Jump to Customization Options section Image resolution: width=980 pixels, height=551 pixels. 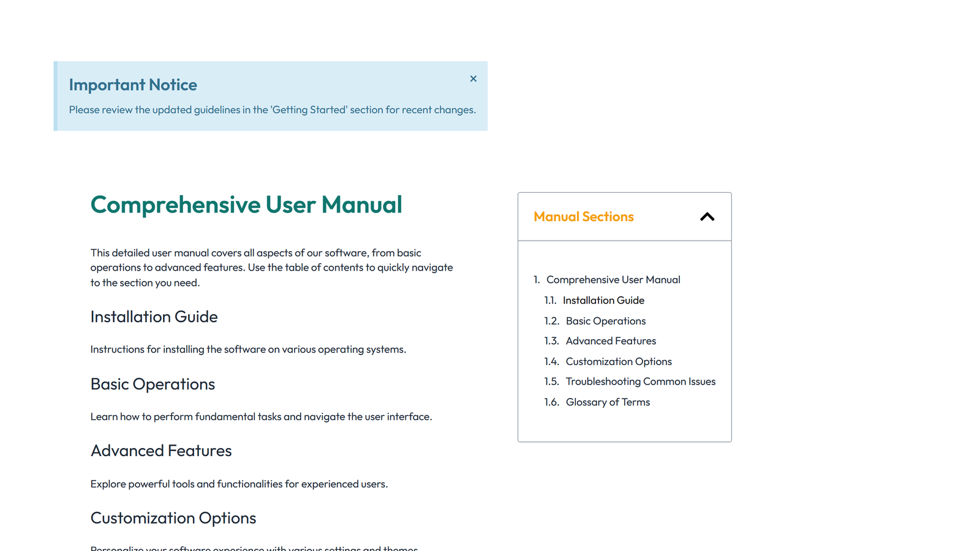click(x=619, y=361)
